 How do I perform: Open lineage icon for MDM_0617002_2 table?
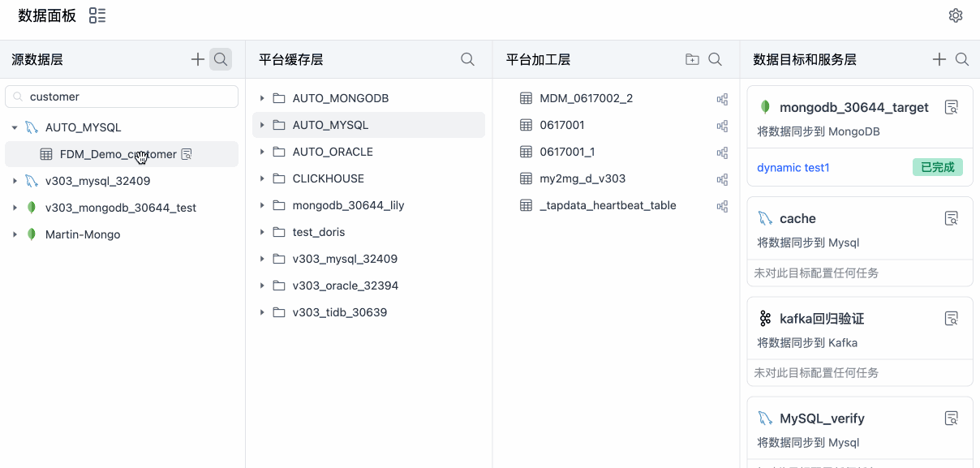[x=722, y=99]
